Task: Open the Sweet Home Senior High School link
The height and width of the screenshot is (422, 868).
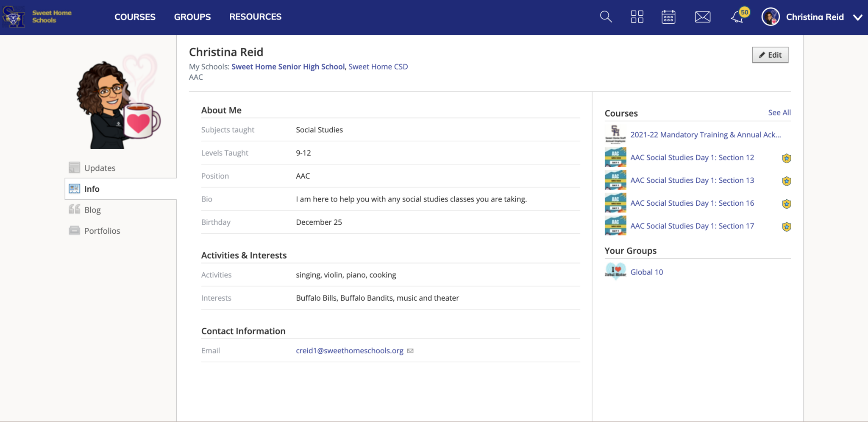Action: [288, 67]
